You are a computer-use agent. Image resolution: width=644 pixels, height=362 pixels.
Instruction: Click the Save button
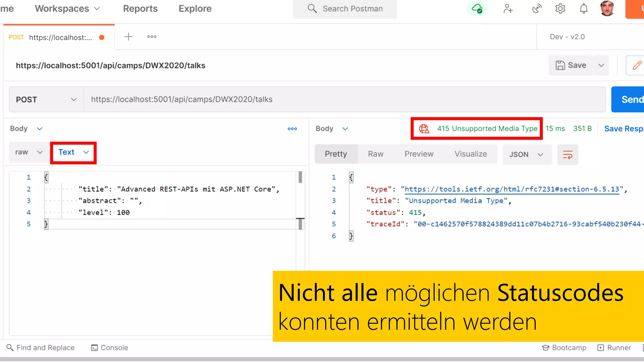click(x=571, y=65)
